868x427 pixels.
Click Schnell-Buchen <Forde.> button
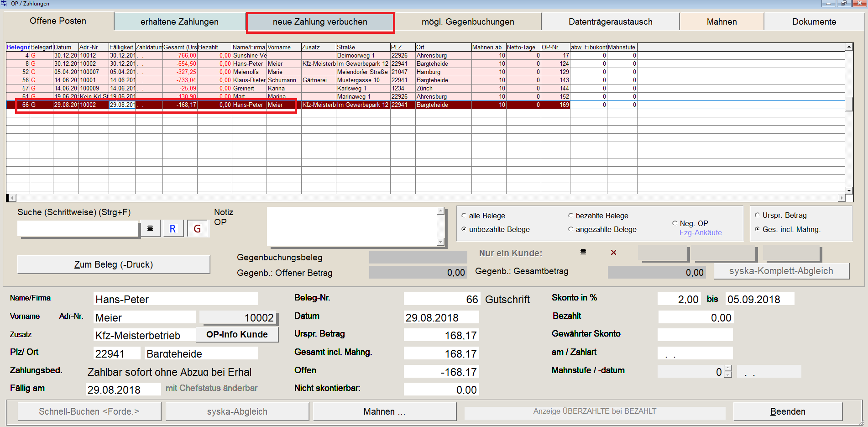tap(89, 411)
